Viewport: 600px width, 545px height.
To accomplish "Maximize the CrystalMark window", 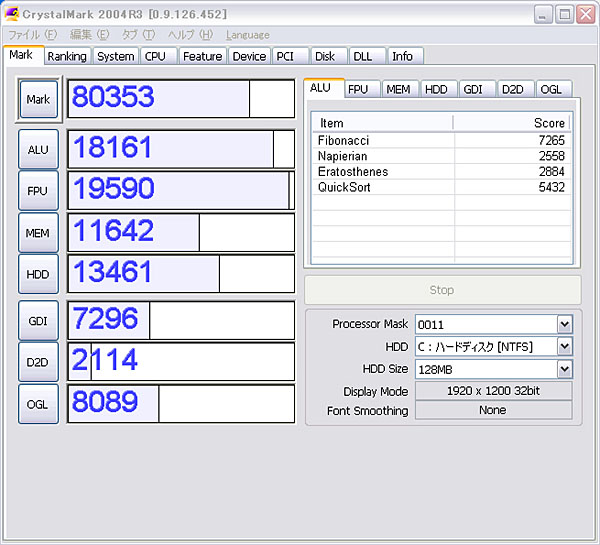I will tap(564, 15).
